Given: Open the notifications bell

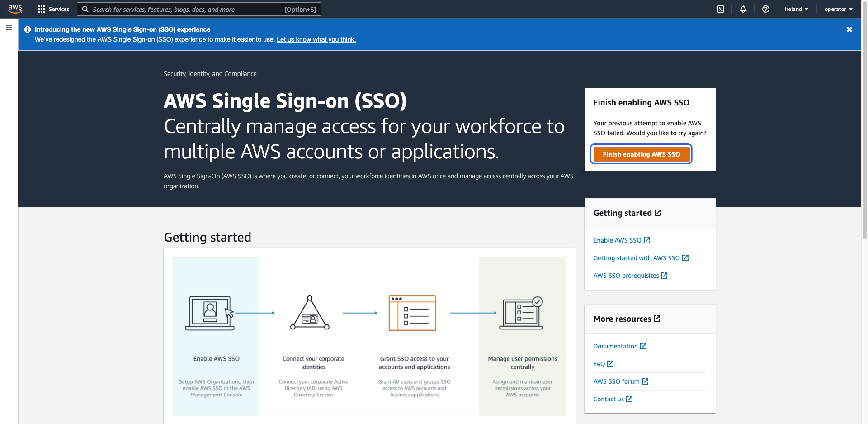Looking at the screenshot, I should pos(743,9).
